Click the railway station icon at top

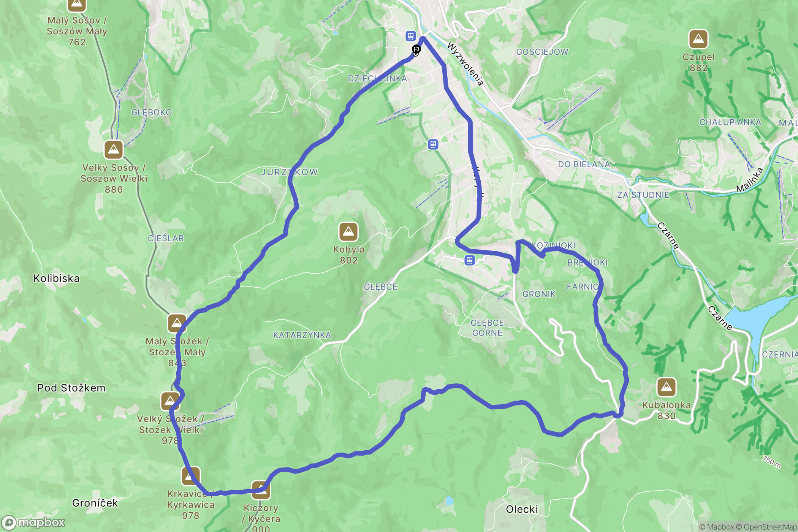(410, 36)
